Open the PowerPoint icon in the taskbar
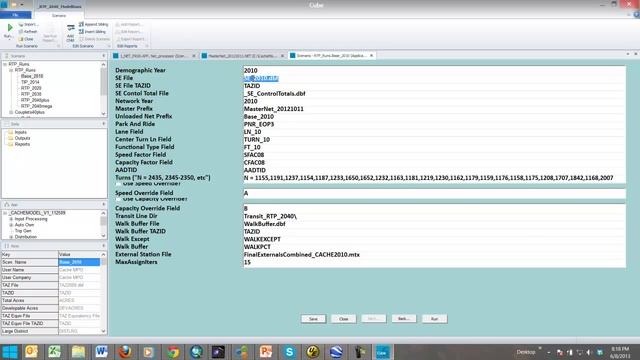Viewport: 640px width, 360px height. pos(266,352)
